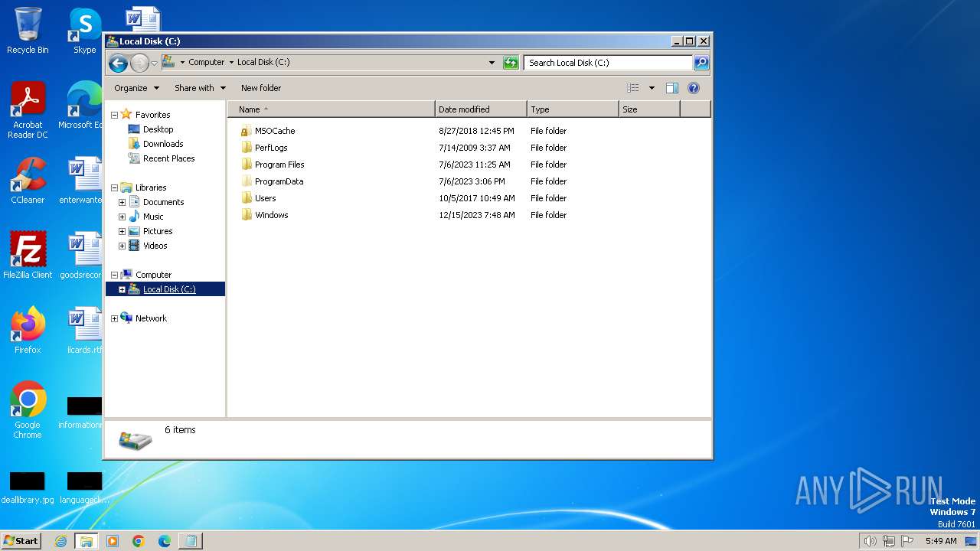Collapse the Computer tree node
The image size is (980, 551).
tap(114, 275)
